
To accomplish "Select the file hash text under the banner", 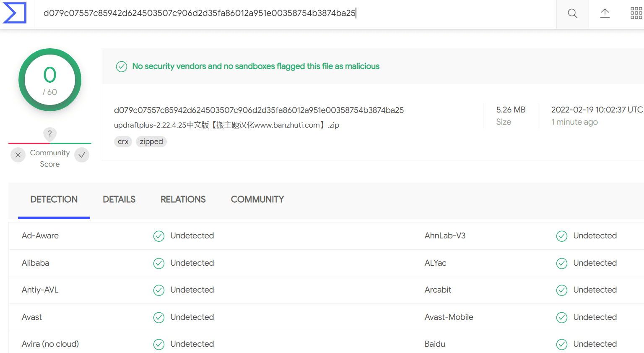I will pos(259,110).
